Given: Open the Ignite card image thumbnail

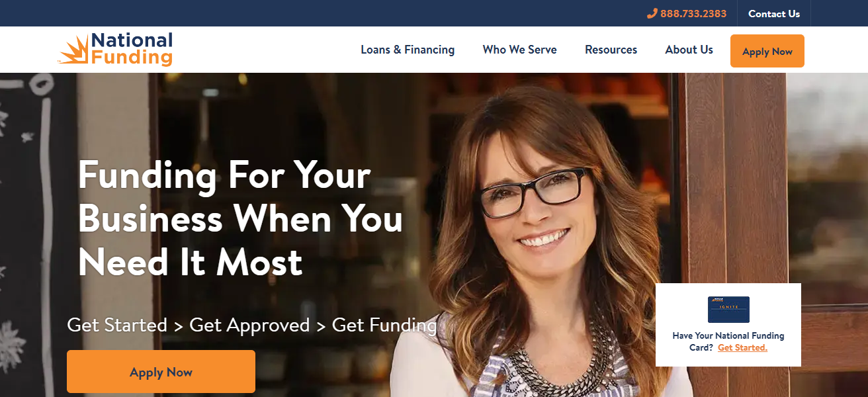Looking at the screenshot, I should (728, 310).
